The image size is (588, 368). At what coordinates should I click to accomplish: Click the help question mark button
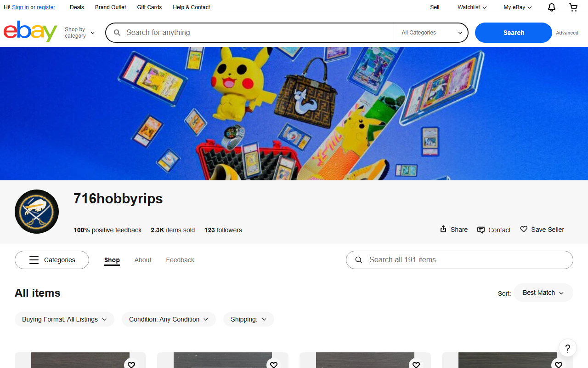click(x=568, y=348)
